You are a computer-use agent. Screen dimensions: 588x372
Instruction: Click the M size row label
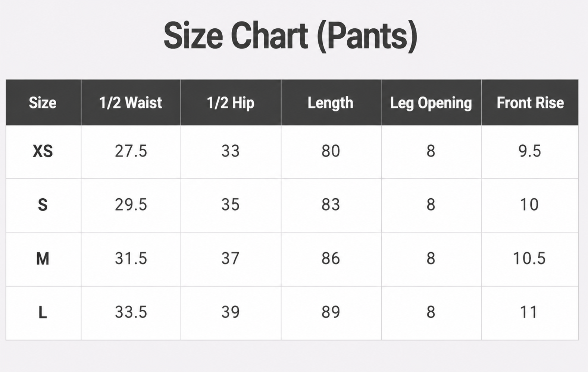[x=43, y=258]
